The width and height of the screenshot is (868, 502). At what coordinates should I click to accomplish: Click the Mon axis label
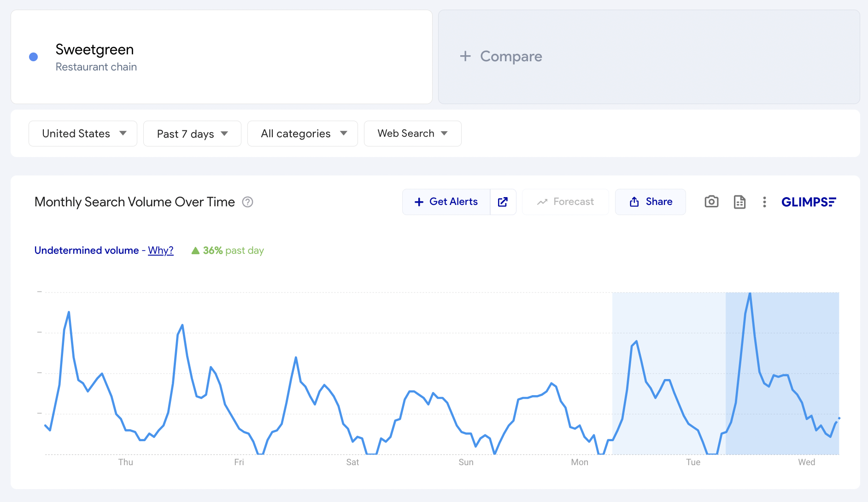(x=580, y=462)
